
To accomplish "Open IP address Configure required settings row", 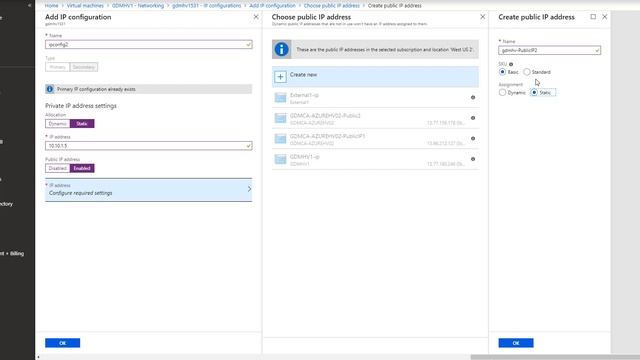I will coord(149,190).
